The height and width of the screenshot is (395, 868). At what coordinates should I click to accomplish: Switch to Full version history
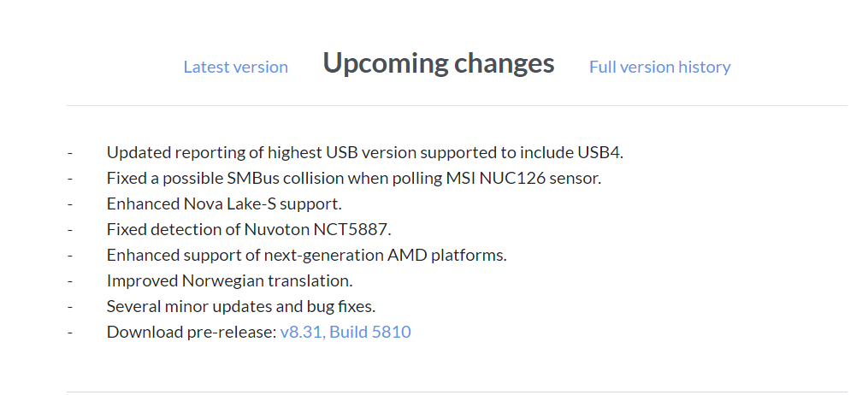point(660,67)
